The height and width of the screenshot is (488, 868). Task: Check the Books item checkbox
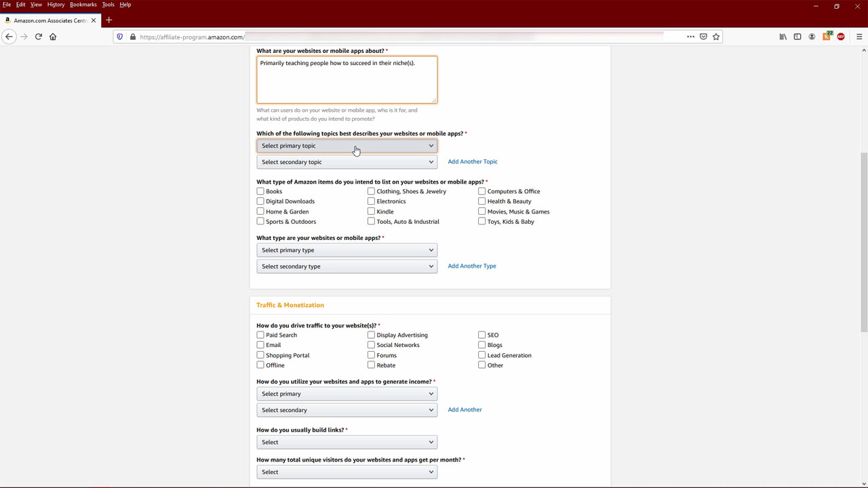pos(260,191)
